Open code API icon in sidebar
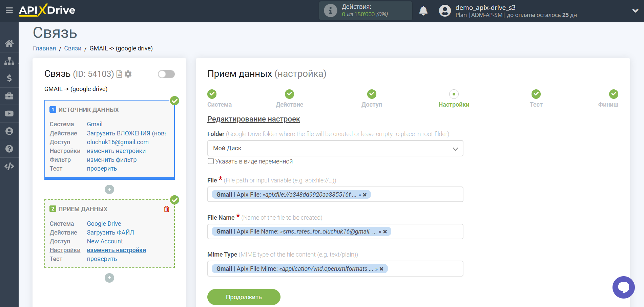The height and width of the screenshot is (307, 644). (9, 166)
